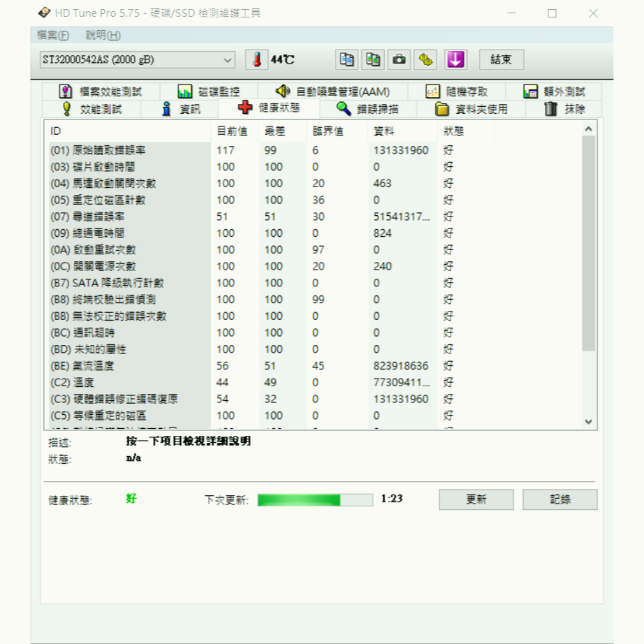Expand the ST32000542AS drive combo box arrow

point(229,60)
